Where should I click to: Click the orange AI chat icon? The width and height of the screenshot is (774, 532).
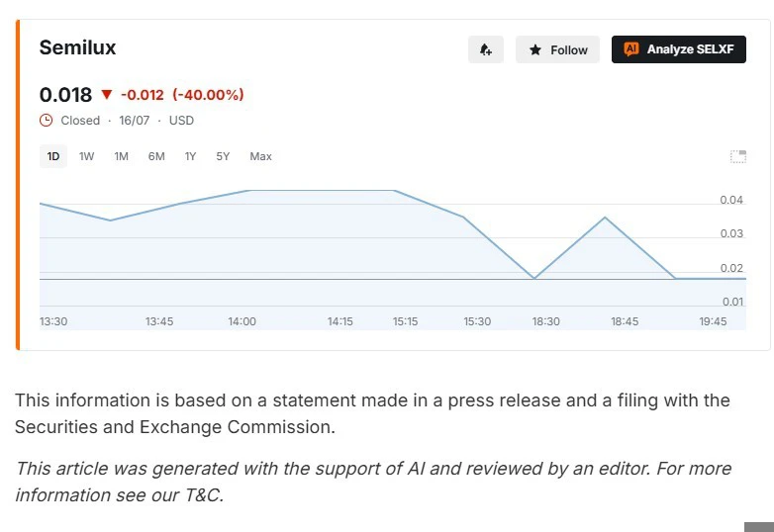tap(630, 48)
